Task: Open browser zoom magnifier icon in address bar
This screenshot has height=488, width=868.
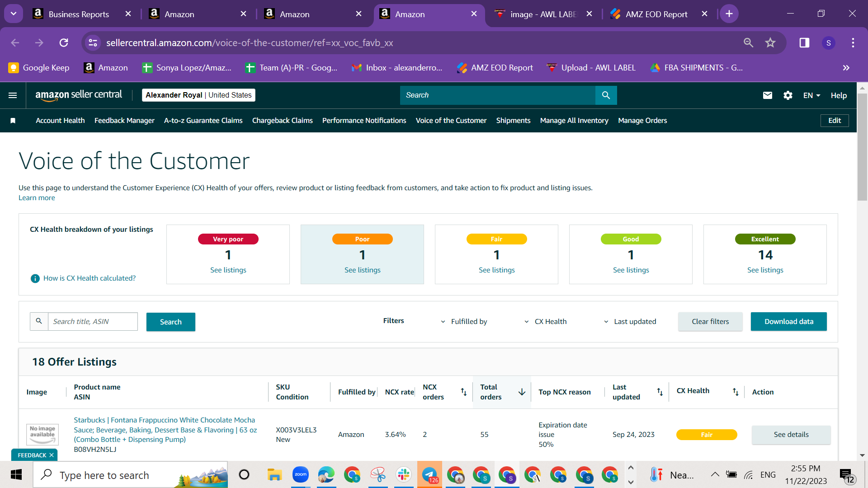Action: click(x=749, y=43)
